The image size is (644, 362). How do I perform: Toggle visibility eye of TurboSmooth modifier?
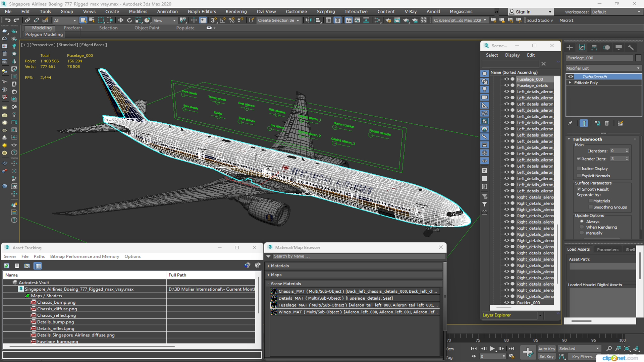571,77
